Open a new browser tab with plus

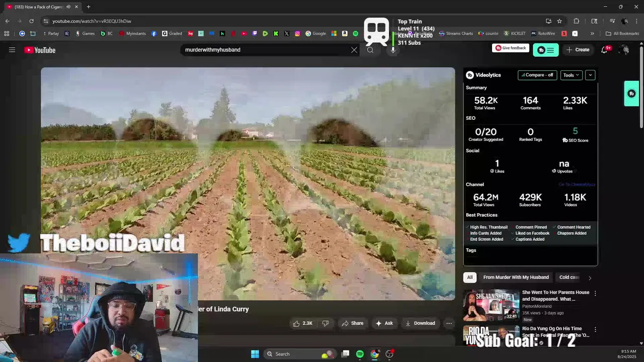pyautogui.click(x=89, y=7)
